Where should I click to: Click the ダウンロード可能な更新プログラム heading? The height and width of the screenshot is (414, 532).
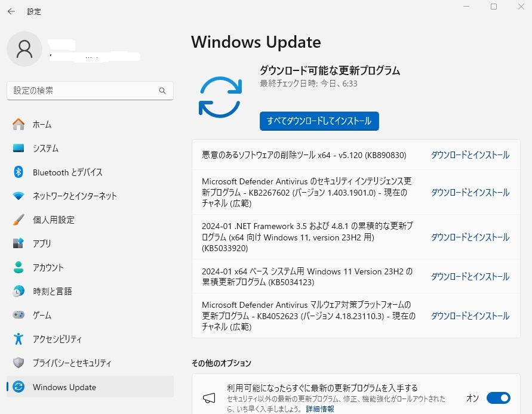pyautogui.click(x=330, y=70)
